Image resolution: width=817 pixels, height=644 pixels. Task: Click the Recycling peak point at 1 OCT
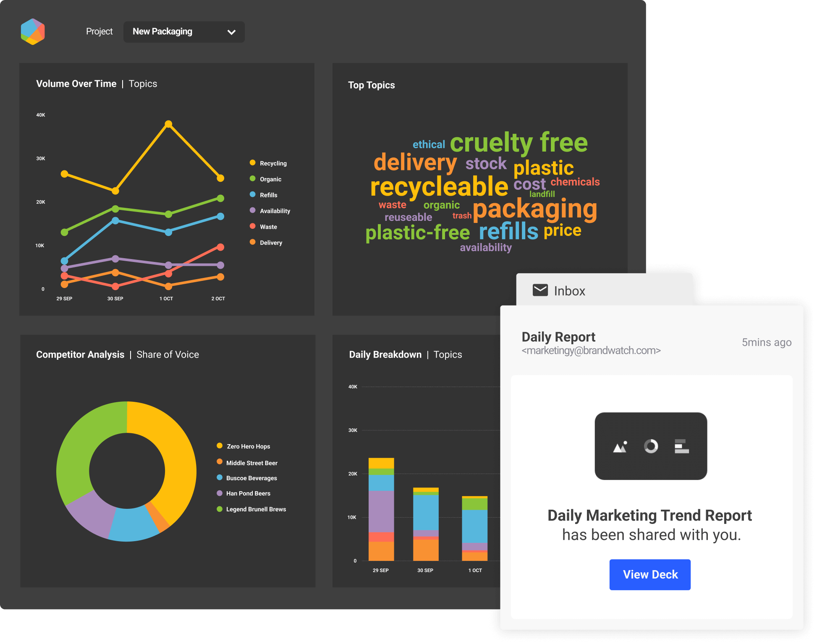point(168,124)
